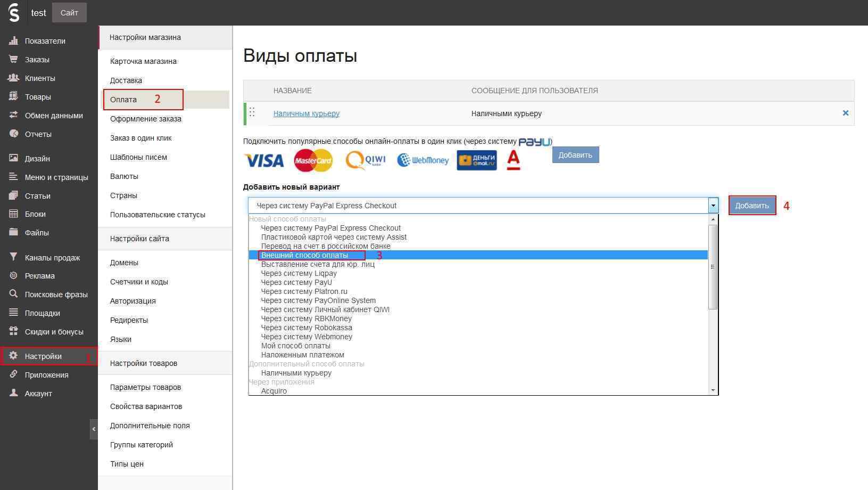Click the Сайт button in top bar
This screenshot has width=868, height=490.
pos(69,13)
